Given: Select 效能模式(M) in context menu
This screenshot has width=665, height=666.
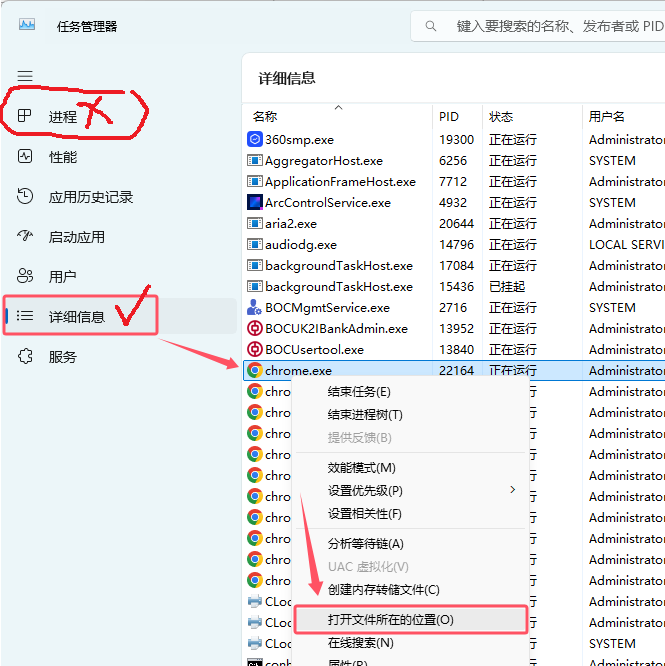Looking at the screenshot, I should pyautogui.click(x=362, y=468).
